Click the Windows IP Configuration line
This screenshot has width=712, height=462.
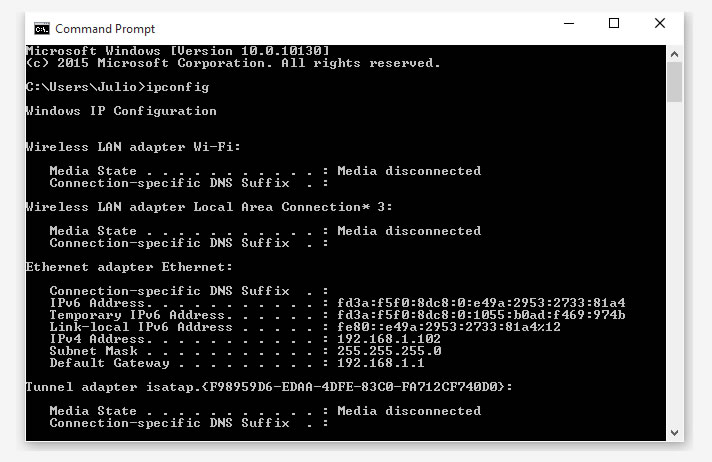coord(121,111)
